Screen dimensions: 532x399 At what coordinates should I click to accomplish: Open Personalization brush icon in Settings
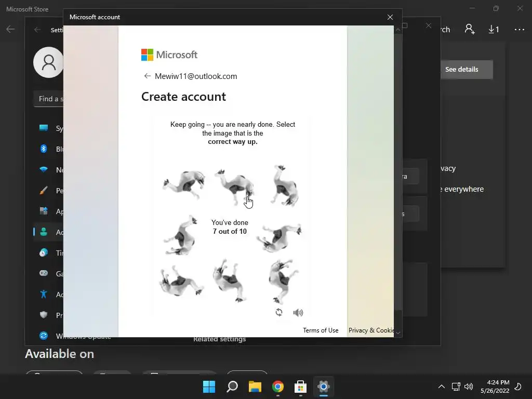pyautogui.click(x=44, y=190)
